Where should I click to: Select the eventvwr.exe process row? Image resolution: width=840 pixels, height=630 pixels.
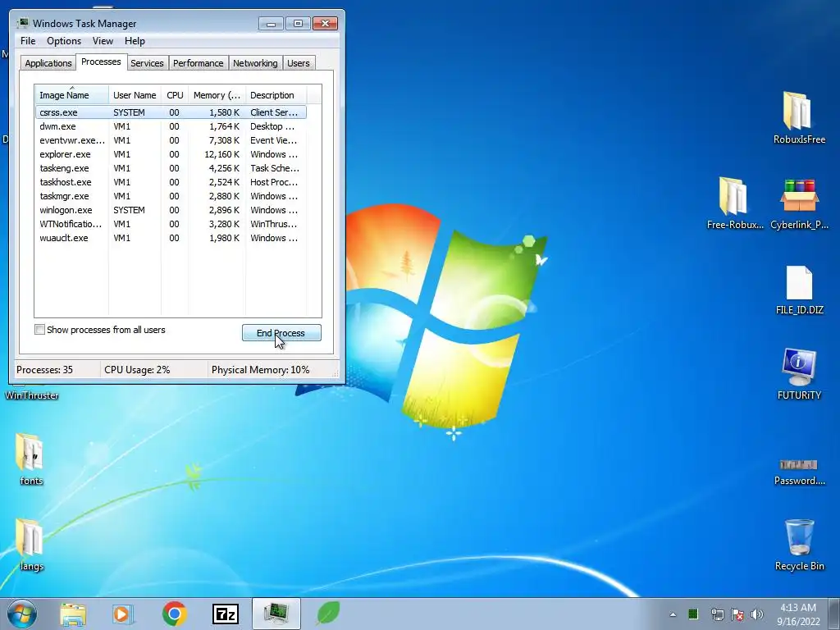pyautogui.click(x=171, y=140)
